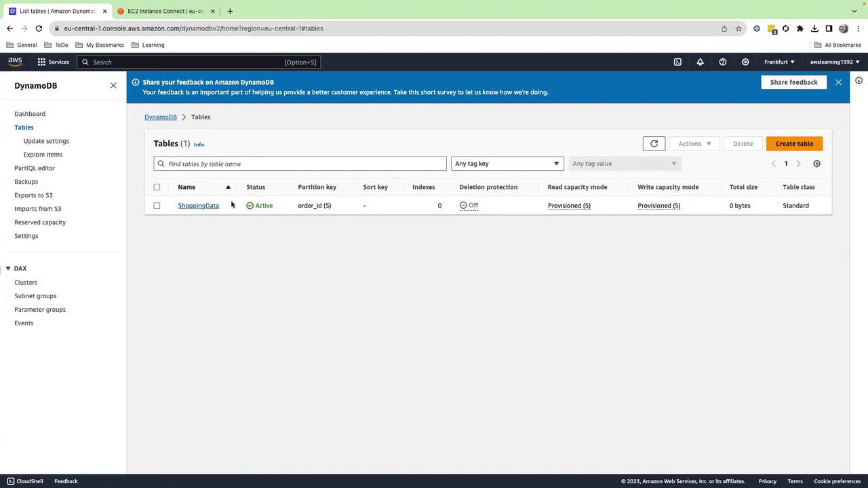This screenshot has width=868, height=488.
Task: Open AWS console settings gear in top bar
Action: click(745, 62)
